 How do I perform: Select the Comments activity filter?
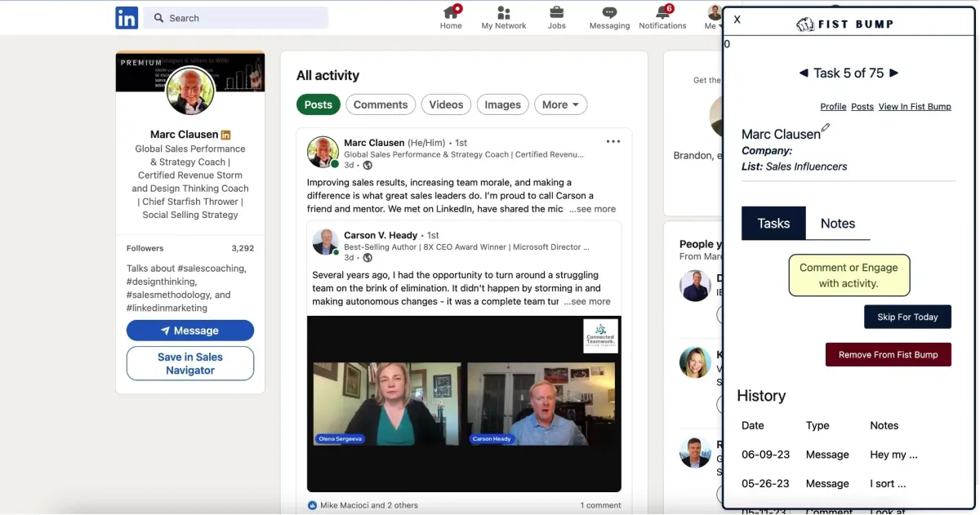381,104
